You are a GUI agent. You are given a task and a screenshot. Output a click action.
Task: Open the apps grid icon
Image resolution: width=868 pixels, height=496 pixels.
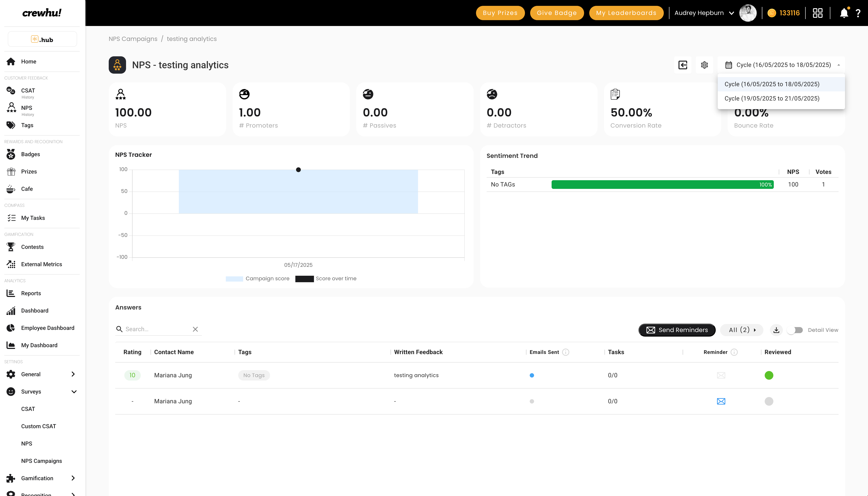[817, 13]
